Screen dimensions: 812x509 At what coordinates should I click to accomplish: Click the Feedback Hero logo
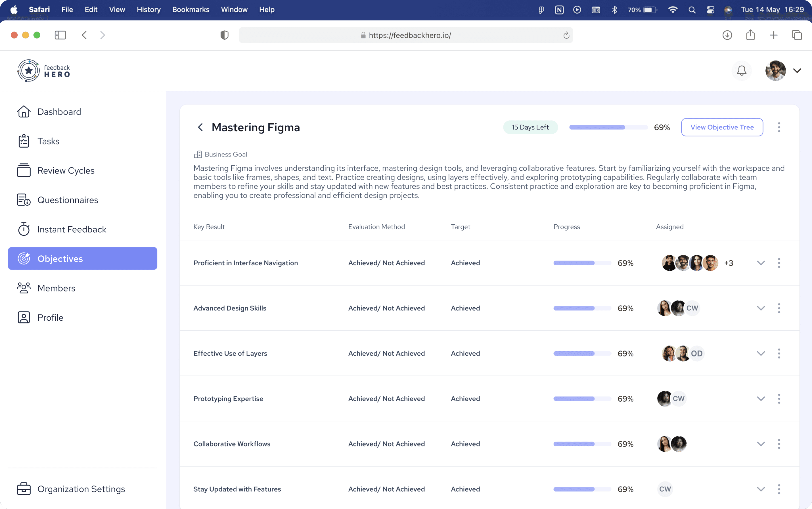(x=44, y=71)
